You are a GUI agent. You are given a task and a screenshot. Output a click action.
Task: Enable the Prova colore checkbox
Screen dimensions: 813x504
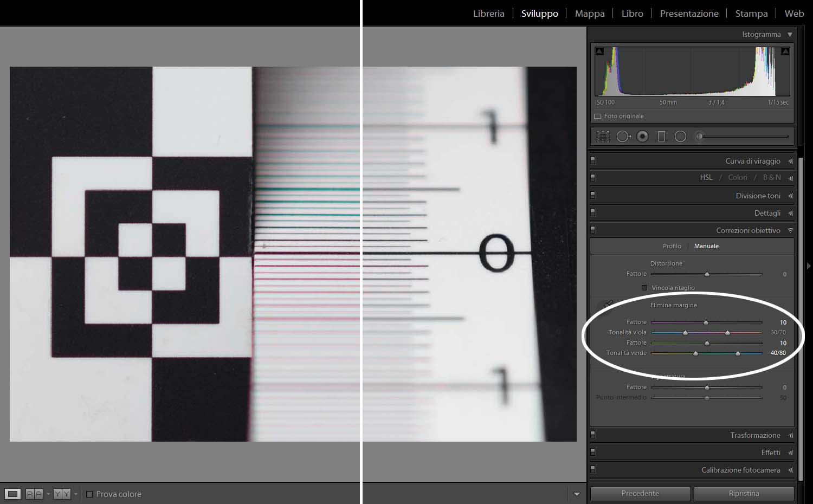[89, 494]
